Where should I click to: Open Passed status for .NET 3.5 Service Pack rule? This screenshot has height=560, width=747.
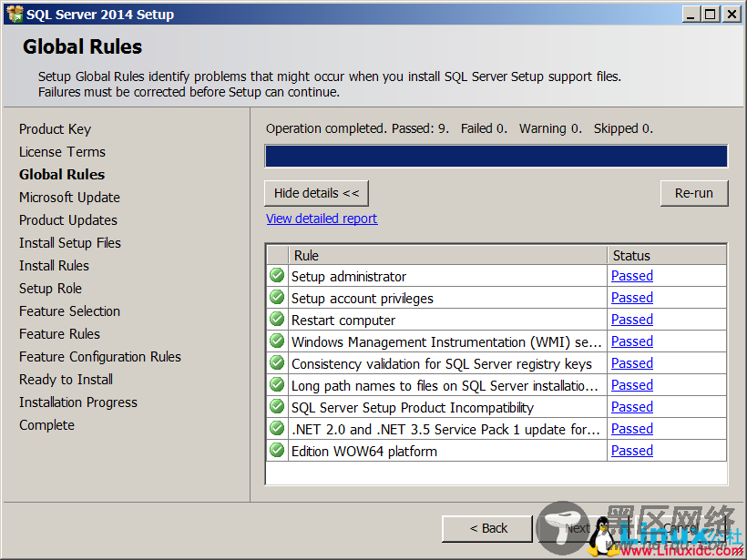tap(632, 429)
